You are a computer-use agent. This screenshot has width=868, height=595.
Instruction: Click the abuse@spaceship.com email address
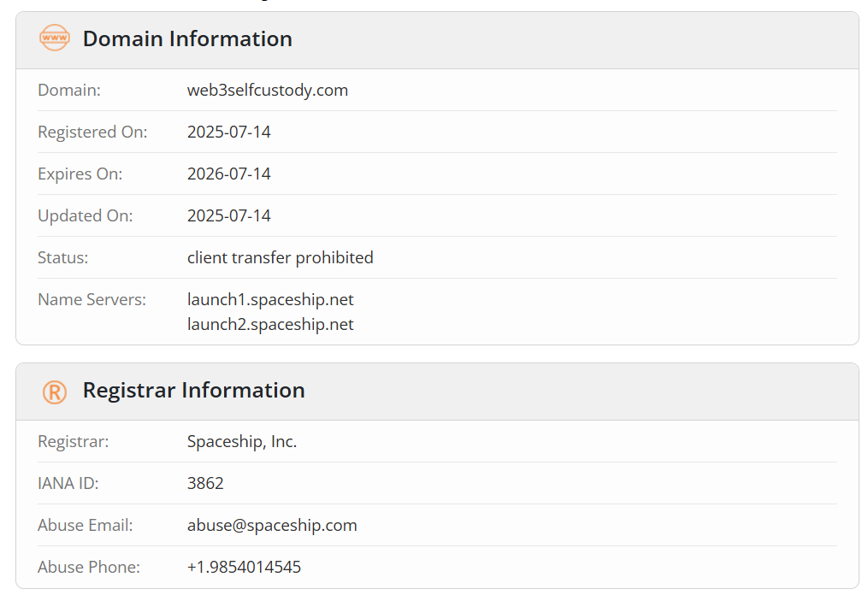point(272,525)
